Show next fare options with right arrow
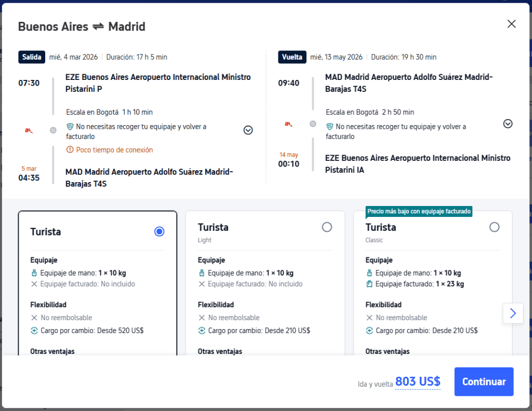This screenshot has height=411, width=532. point(513,313)
